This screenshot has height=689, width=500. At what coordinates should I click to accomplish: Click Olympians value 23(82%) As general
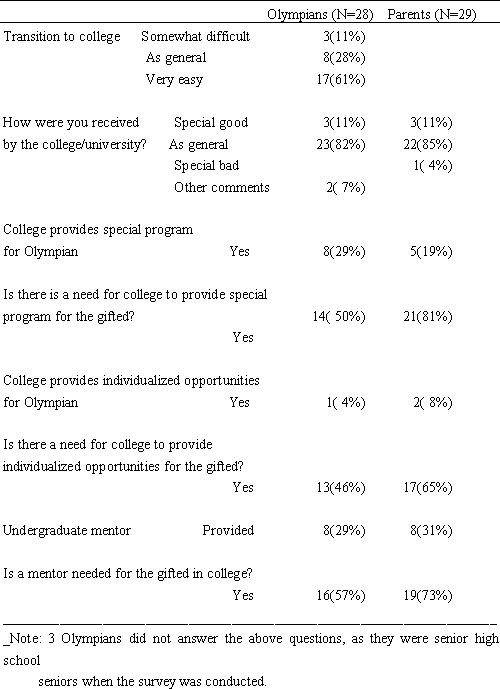341,144
